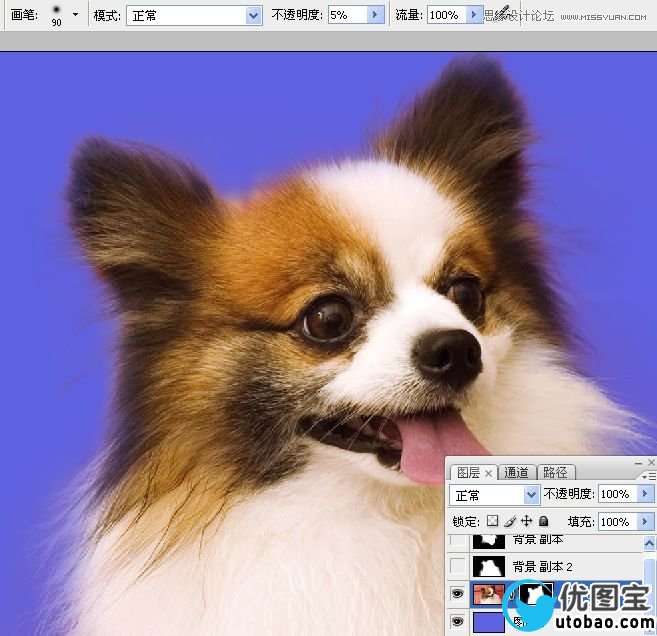657x636 pixels.
Task: Toggle lock position icon
Action: click(x=527, y=521)
